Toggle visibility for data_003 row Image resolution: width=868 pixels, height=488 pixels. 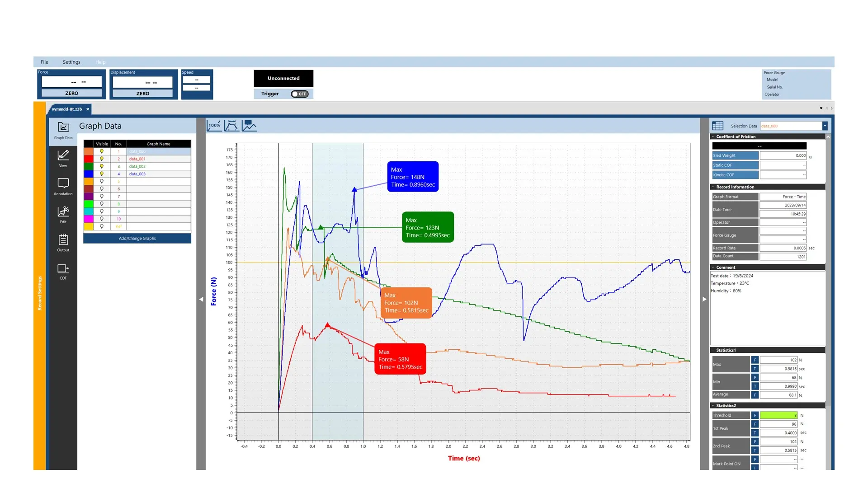click(x=101, y=174)
